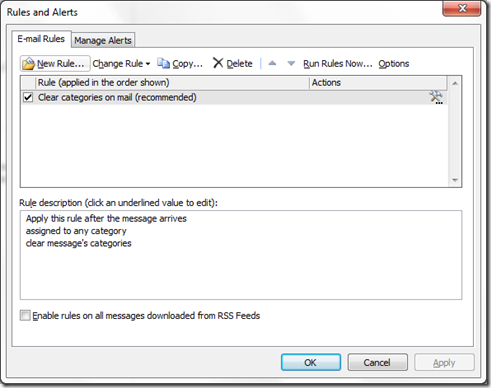Screen dimensions: 491x388
Task: Click the Copy rule icon
Action: pyautogui.click(x=163, y=63)
